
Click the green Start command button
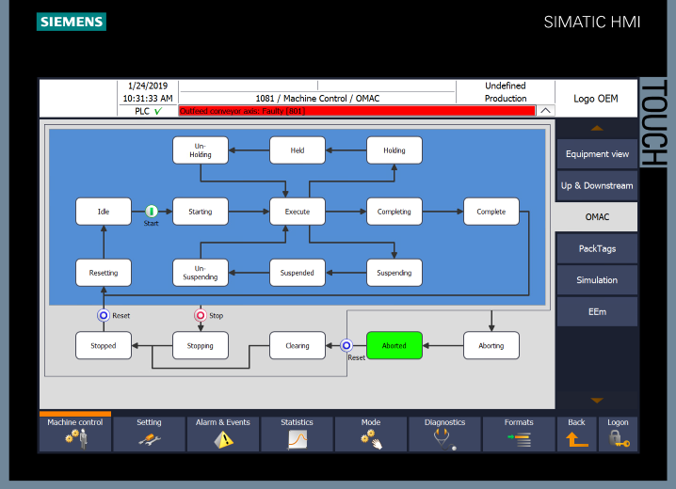pyautogui.click(x=151, y=211)
